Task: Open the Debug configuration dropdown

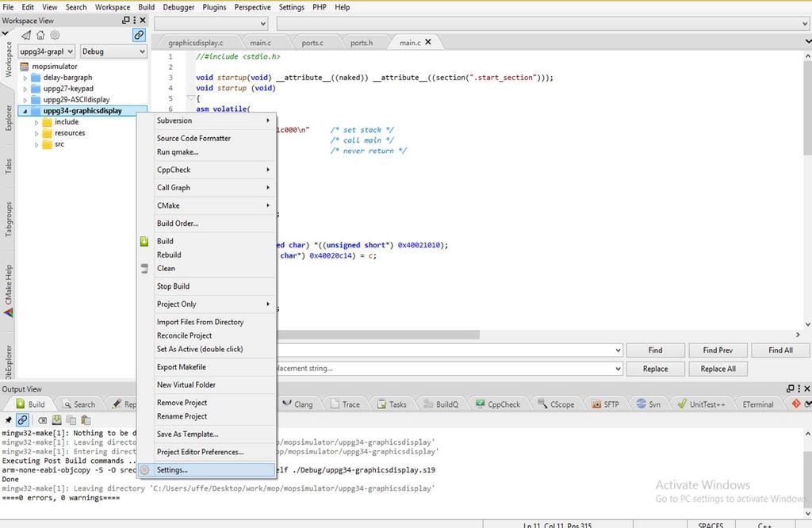Action: [x=113, y=52]
